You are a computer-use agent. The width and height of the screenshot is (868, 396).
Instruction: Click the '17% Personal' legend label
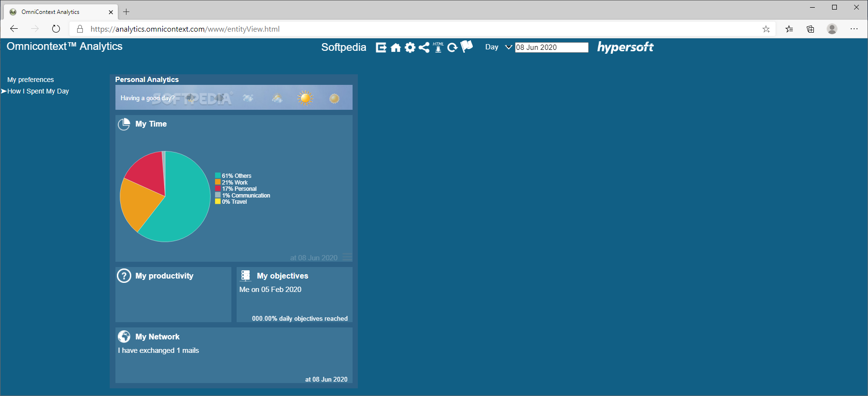click(240, 189)
